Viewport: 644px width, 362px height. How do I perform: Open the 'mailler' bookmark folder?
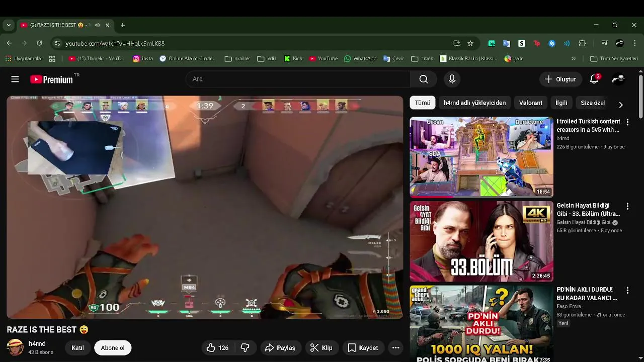tap(237, 59)
